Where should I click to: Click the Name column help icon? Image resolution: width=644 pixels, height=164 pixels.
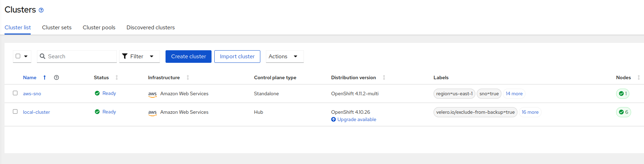56,77
